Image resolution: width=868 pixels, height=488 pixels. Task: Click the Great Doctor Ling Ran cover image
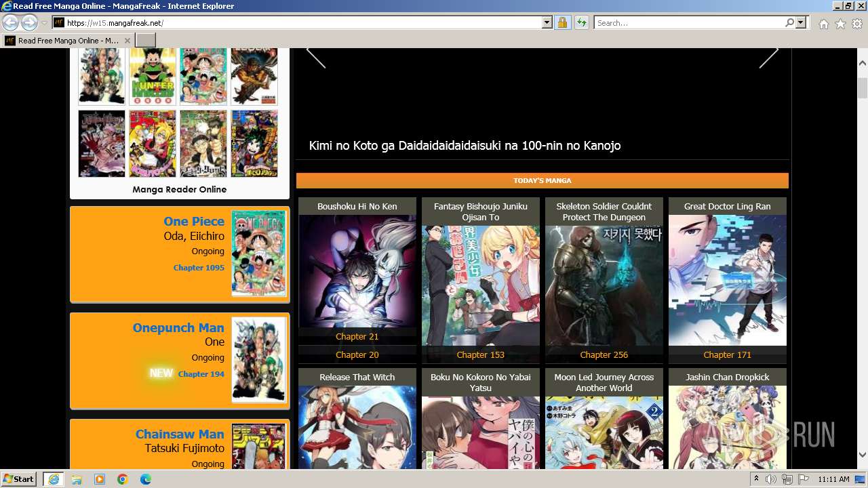(x=728, y=280)
